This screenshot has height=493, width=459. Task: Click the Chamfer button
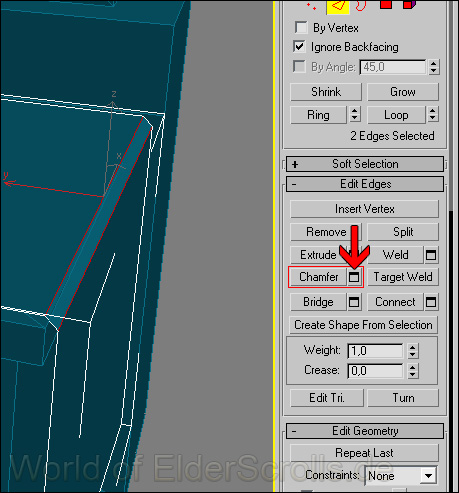(x=319, y=277)
